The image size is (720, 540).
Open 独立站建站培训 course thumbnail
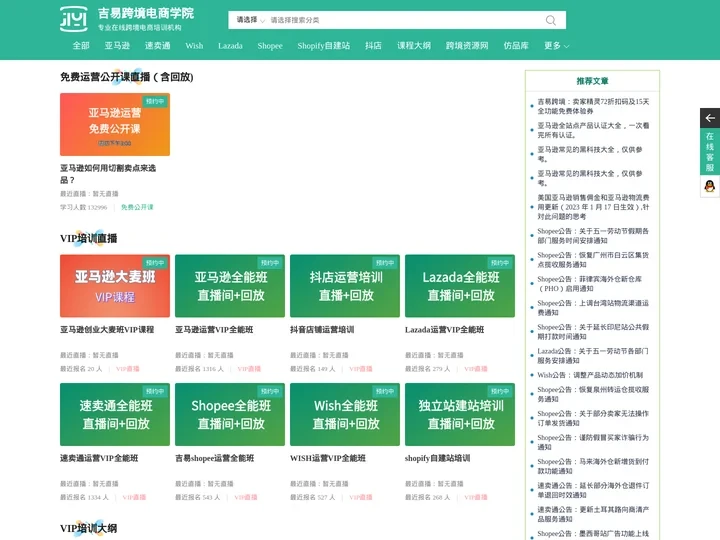tap(460, 414)
